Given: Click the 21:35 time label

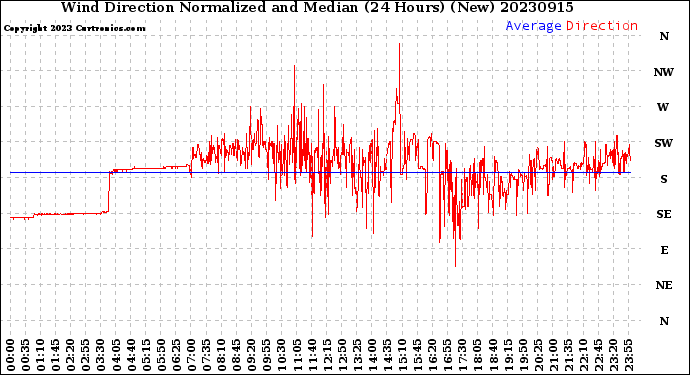Looking at the screenshot, I should tap(568, 355).
